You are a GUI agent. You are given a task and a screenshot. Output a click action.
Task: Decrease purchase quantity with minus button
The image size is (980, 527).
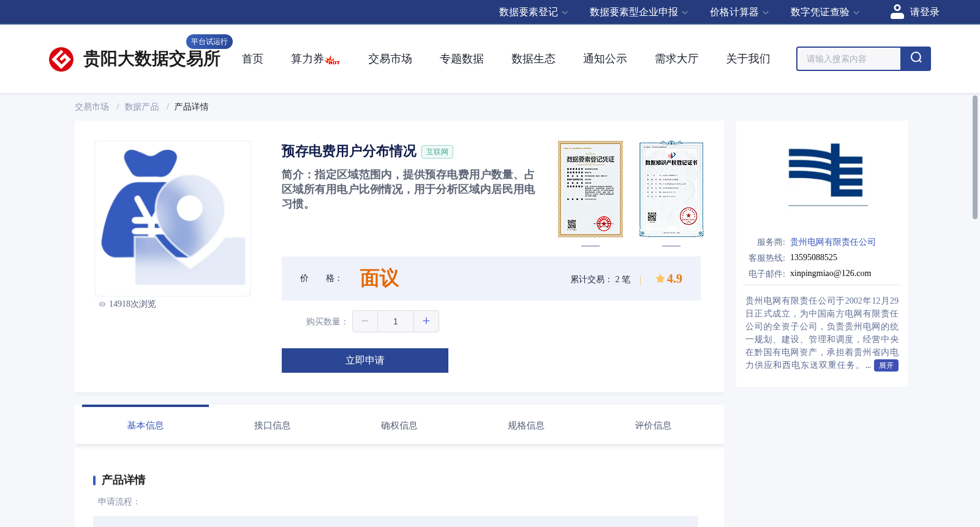pyautogui.click(x=365, y=321)
